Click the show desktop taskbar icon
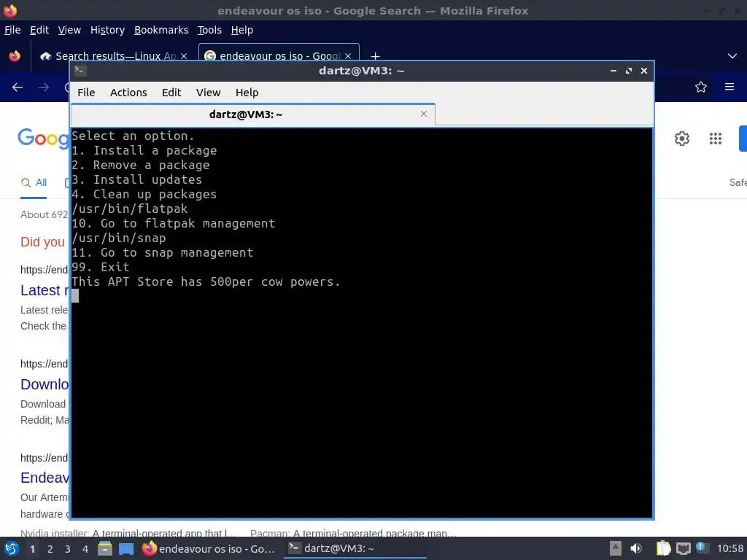This screenshot has width=747, height=560. click(x=126, y=548)
